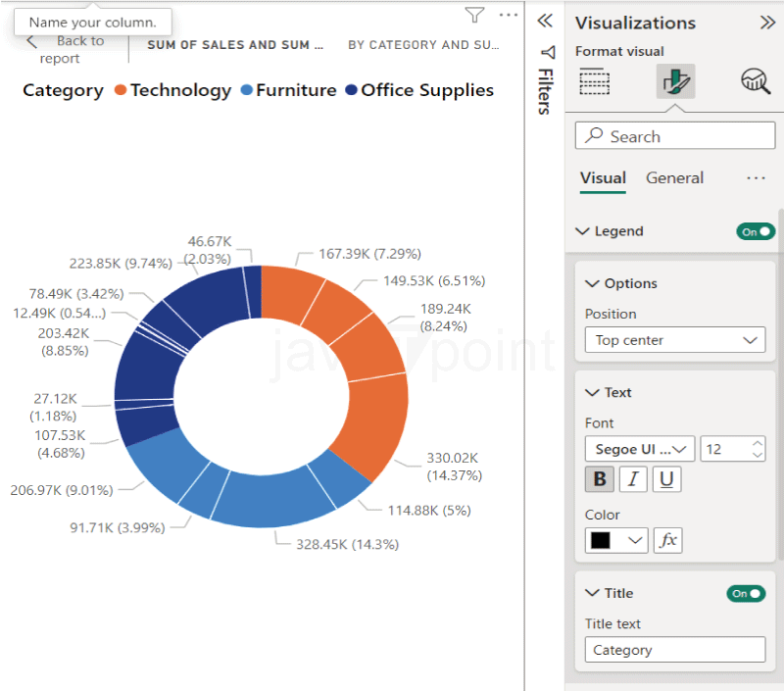Click the 46.67K (2.03%) data label
Screen dimensions: 784x691
coord(209,251)
